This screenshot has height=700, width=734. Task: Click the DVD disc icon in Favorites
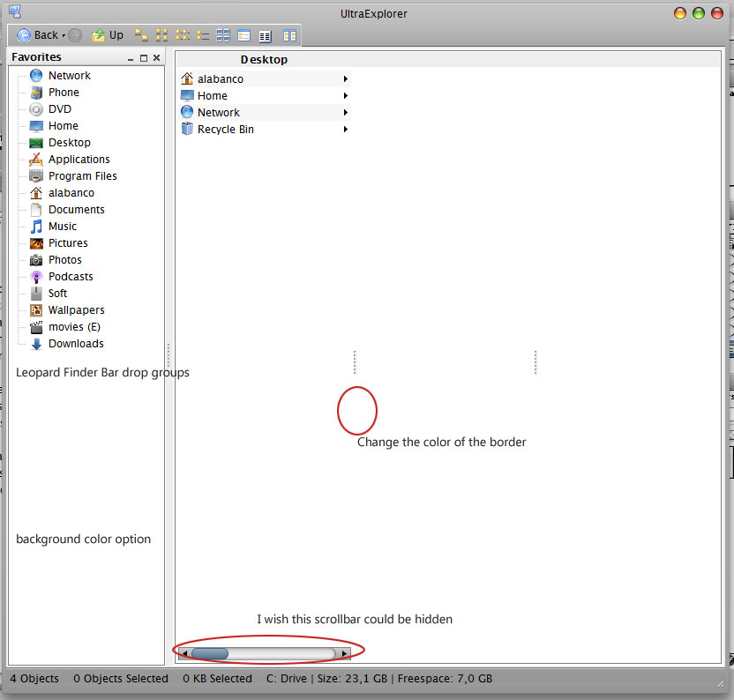(36, 109)
